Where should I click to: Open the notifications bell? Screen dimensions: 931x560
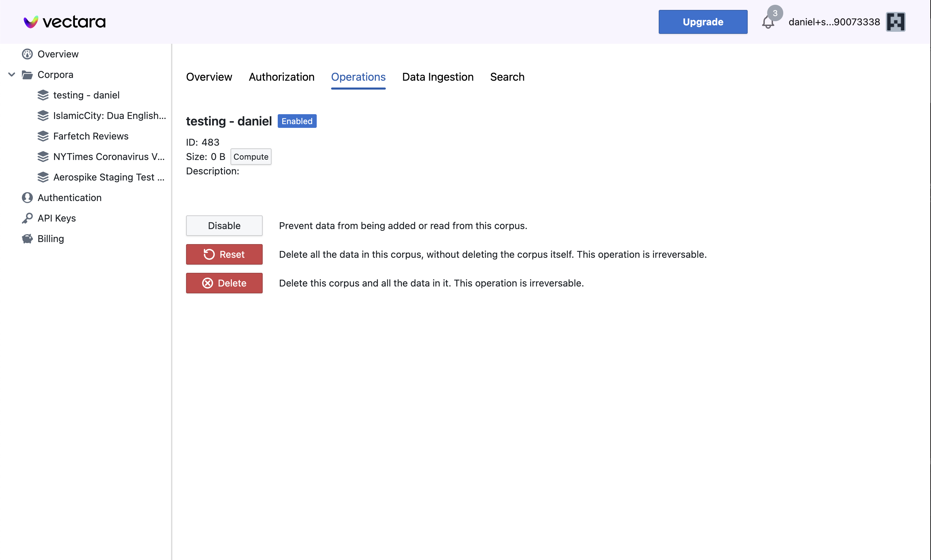[x=768, y=23]
